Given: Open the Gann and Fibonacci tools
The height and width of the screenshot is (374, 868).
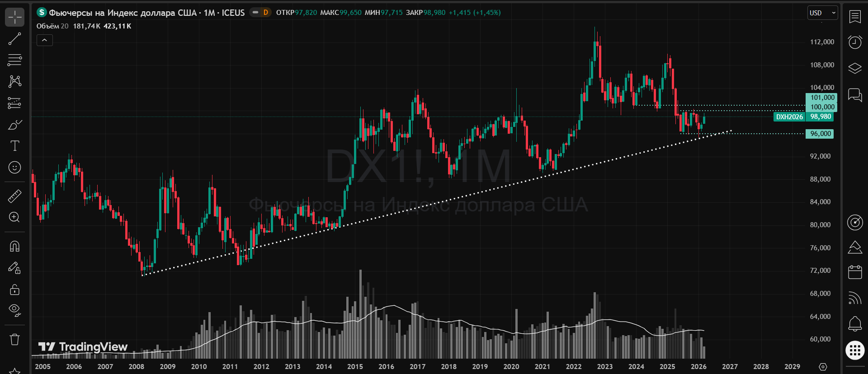Looking at the screenshot, I should coord(15,60).
